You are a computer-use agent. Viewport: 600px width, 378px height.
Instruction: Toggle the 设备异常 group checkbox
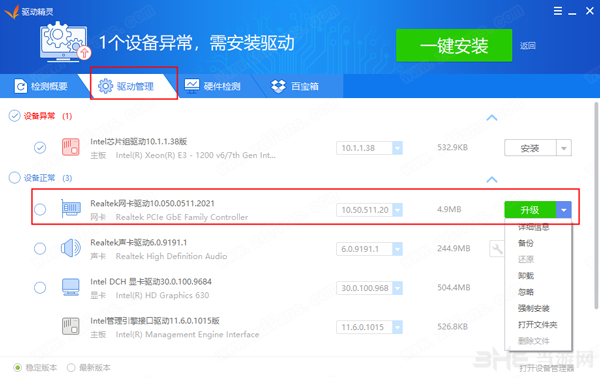pyautogui.click(x=15, y=116)
